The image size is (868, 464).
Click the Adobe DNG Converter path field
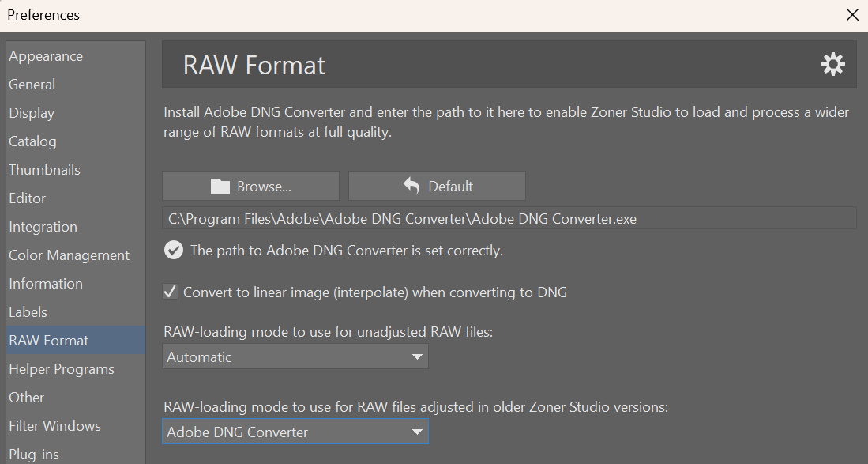coord(509,219)
